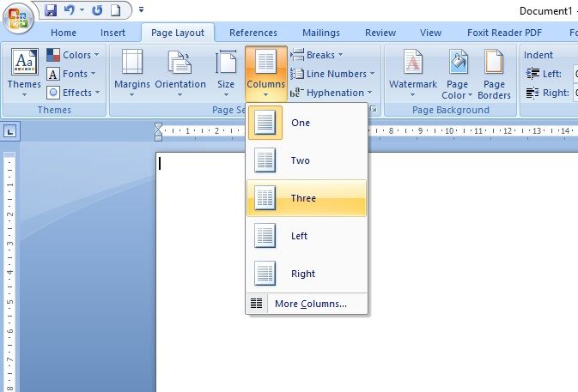Open the Orientation menu
This screenshot has width=578, height=392.
180,73
